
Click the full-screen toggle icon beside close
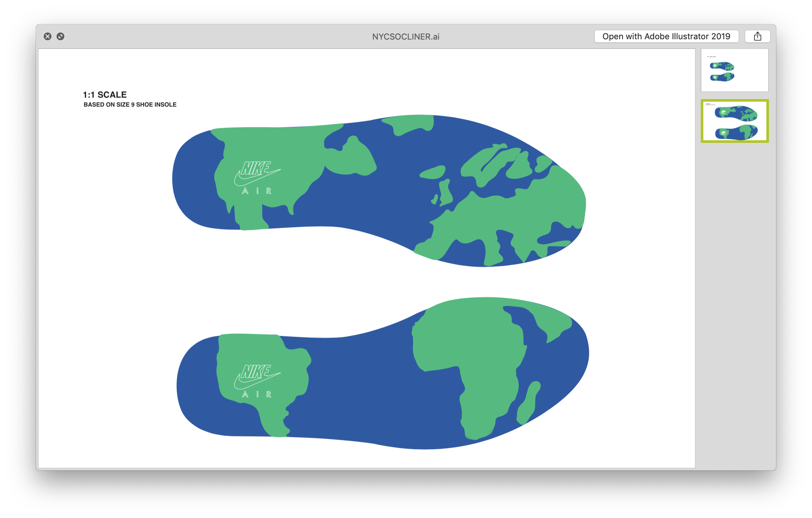(60, 36)
